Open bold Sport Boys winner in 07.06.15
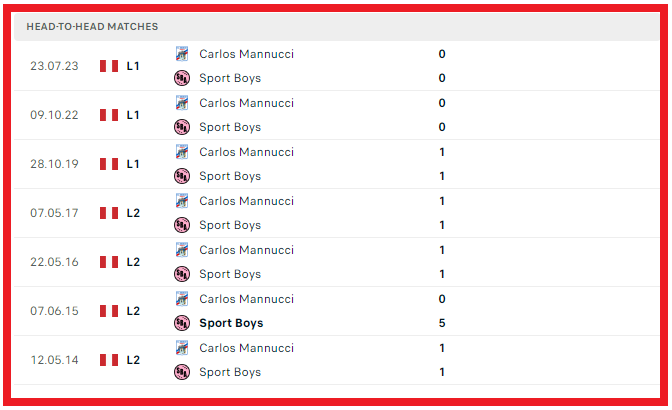 tap(231, 323)
